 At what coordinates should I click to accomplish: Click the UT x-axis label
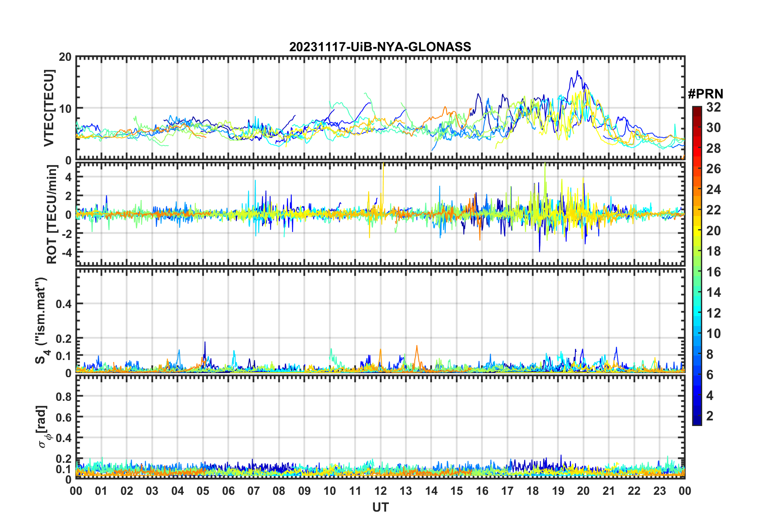380,507
